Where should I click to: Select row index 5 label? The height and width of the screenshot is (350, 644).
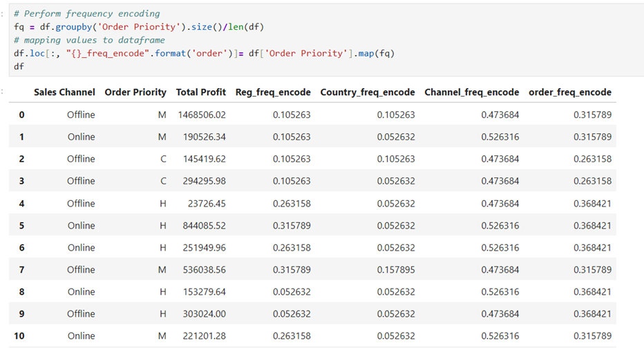(x=21, y=226)
